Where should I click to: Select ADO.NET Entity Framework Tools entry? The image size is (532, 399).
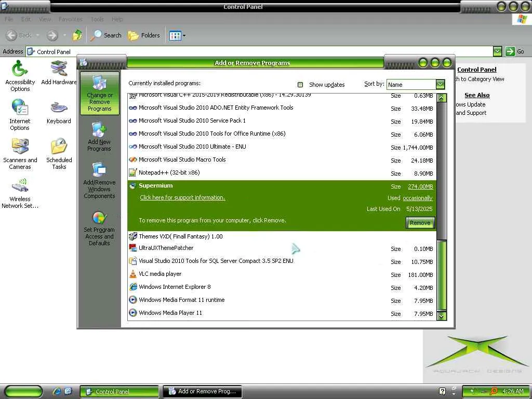click(x=282, y=108)
